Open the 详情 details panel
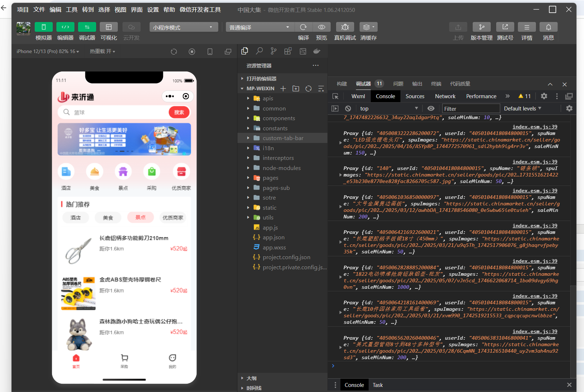The image size is (584, 392). click(527, 27)
